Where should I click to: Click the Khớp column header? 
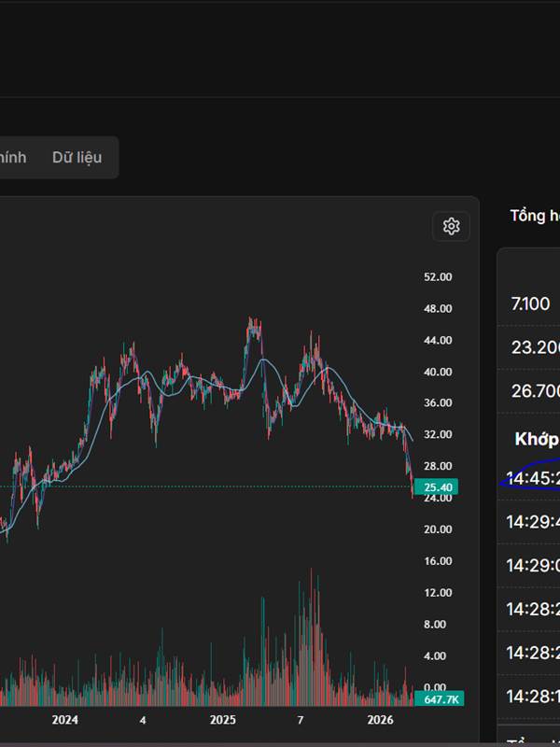coord(537,439)
